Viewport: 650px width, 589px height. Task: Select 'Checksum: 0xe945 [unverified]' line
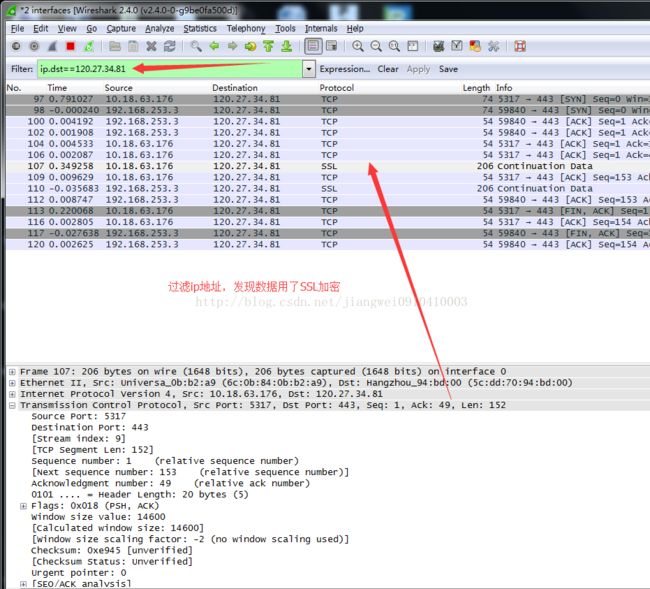pos(112,550)
